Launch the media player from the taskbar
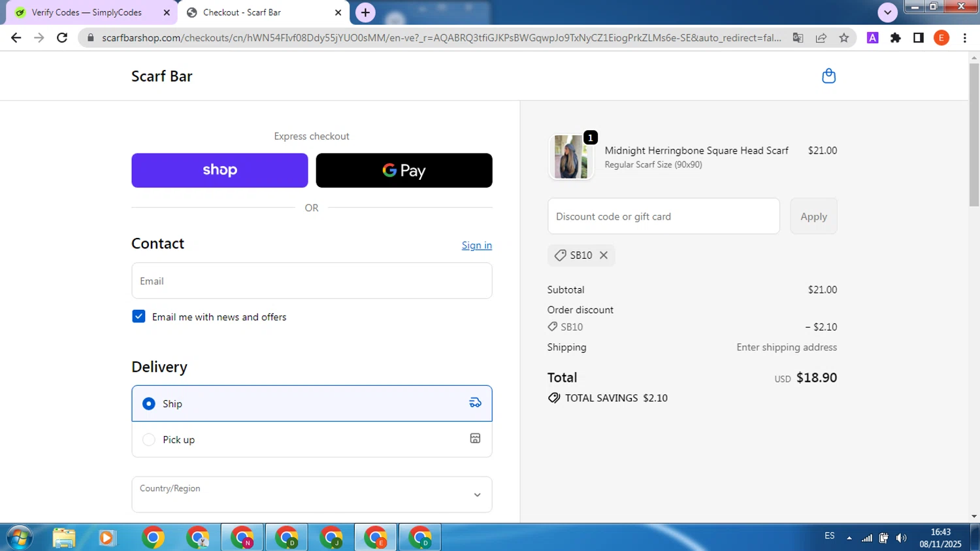The image size is (980, 551). coord(106,537)
